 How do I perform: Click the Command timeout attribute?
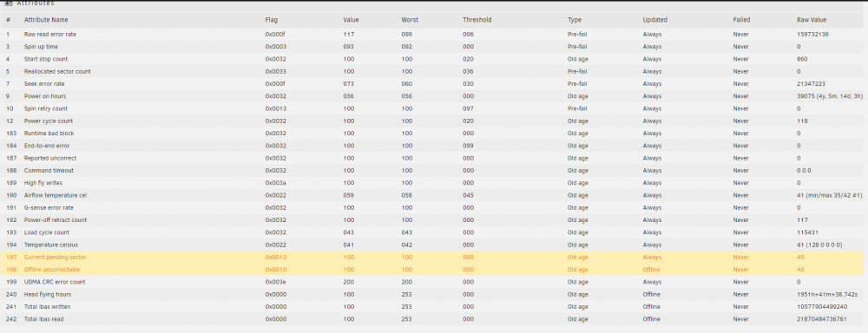tap(49, 170)
